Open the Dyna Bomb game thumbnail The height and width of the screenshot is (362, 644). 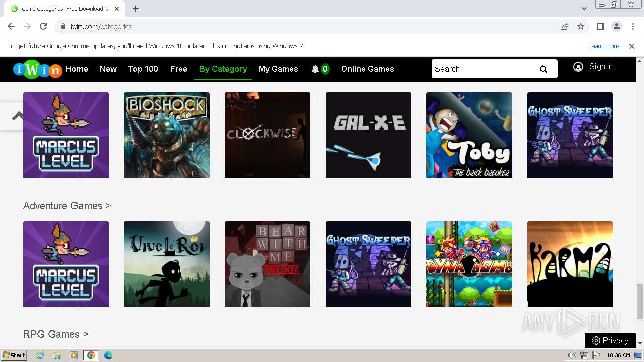click(469, 264)
